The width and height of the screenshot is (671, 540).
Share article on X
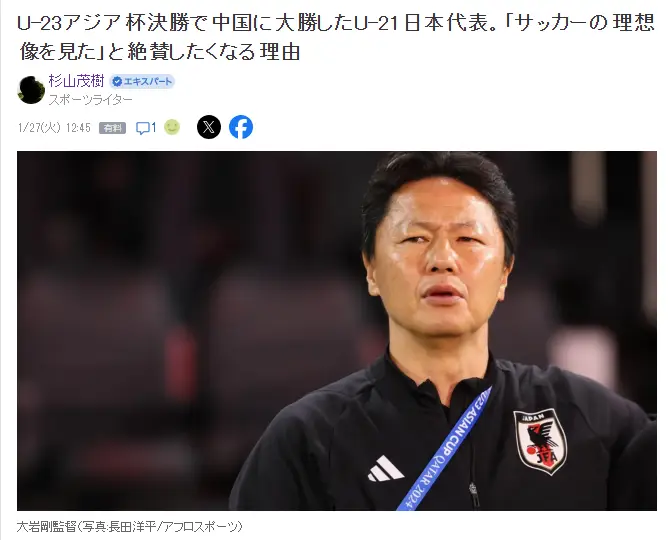tap(209, 127)
